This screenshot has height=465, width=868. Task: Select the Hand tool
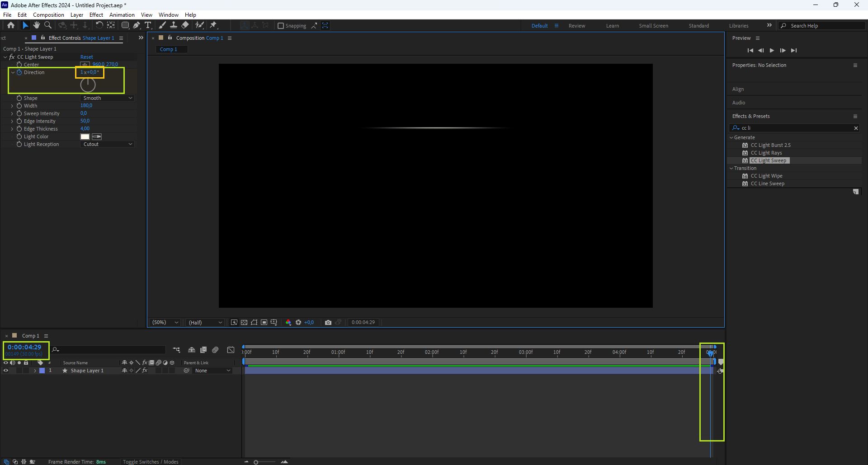pos(37,25)
